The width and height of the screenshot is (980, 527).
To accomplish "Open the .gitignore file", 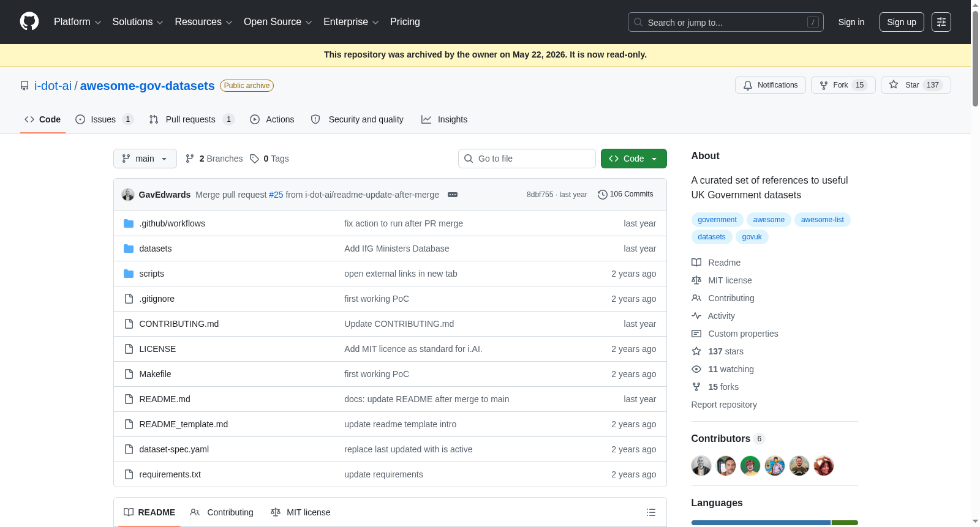I will [x=157, y=299].
